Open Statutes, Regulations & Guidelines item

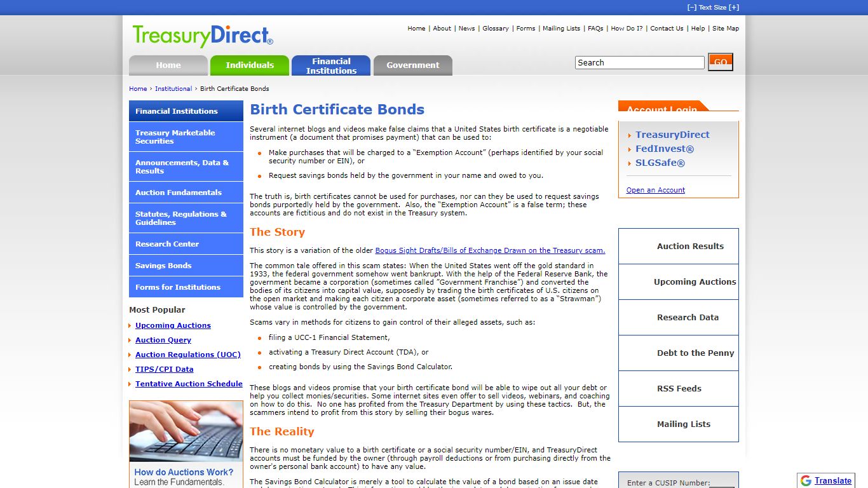click(186, 218)
